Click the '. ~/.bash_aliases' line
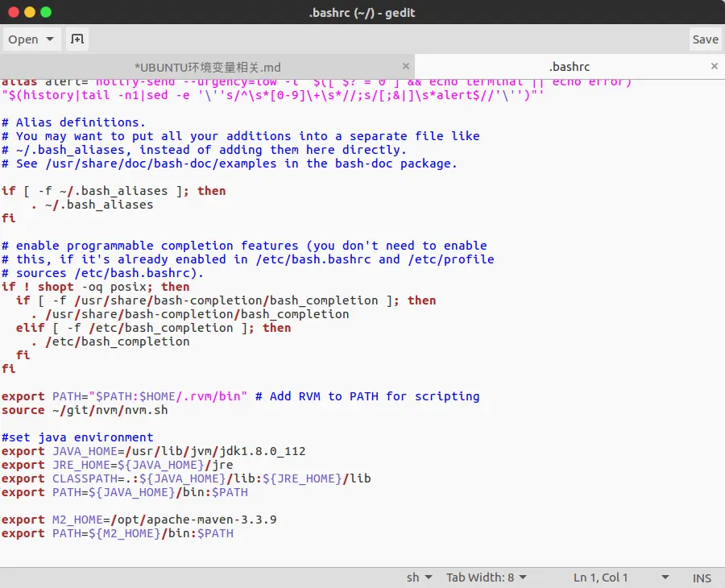This screenshot has width=725, height=588. tap(92, 205)
